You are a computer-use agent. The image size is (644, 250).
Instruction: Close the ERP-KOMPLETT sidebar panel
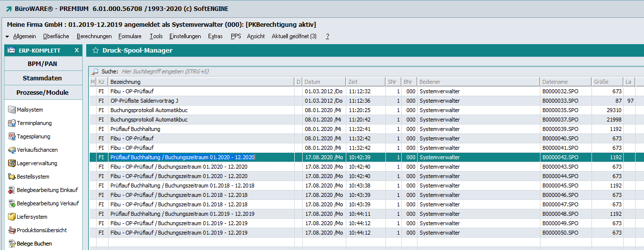coord(77,50)
